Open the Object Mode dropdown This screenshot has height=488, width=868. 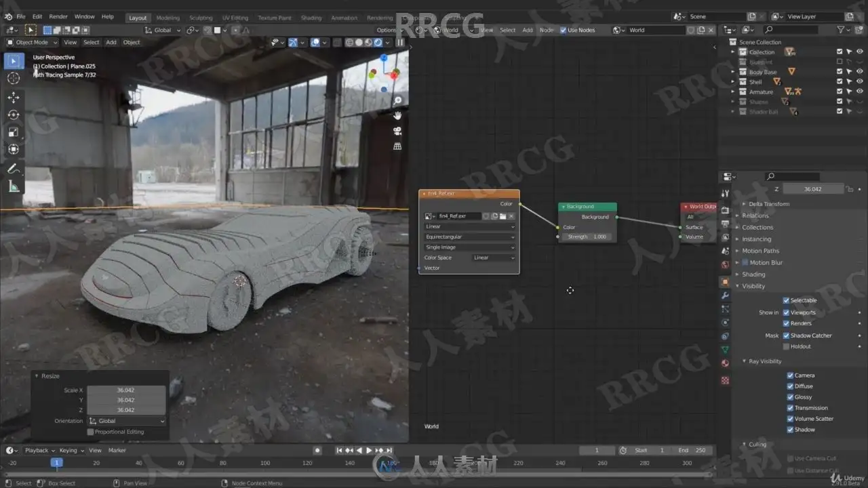(x=32, y=42)
